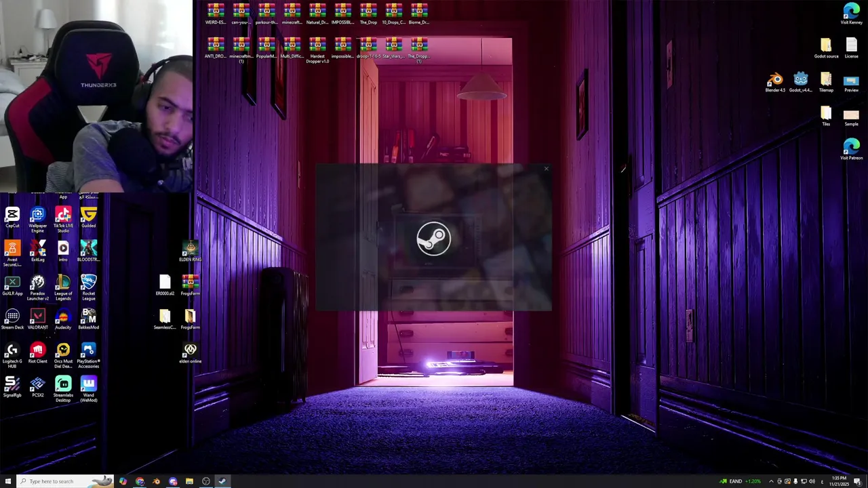Select the Godot source folder

(x=826, y=48)
